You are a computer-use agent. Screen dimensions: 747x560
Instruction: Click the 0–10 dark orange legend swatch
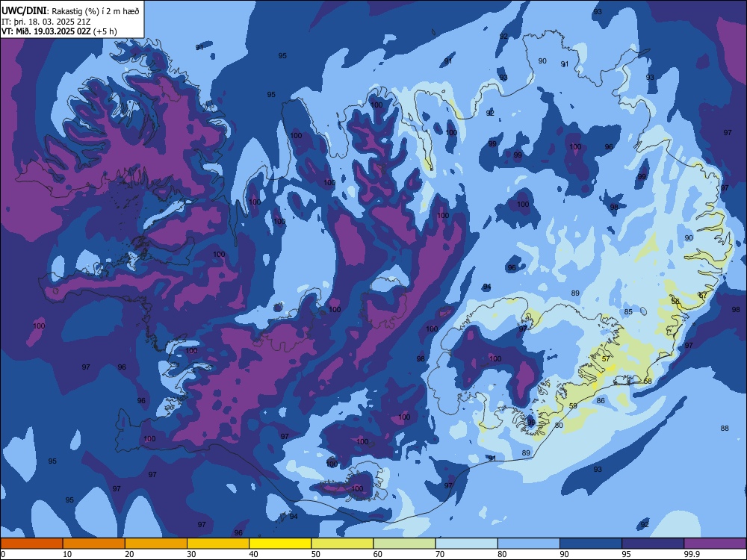coord(31,544)
